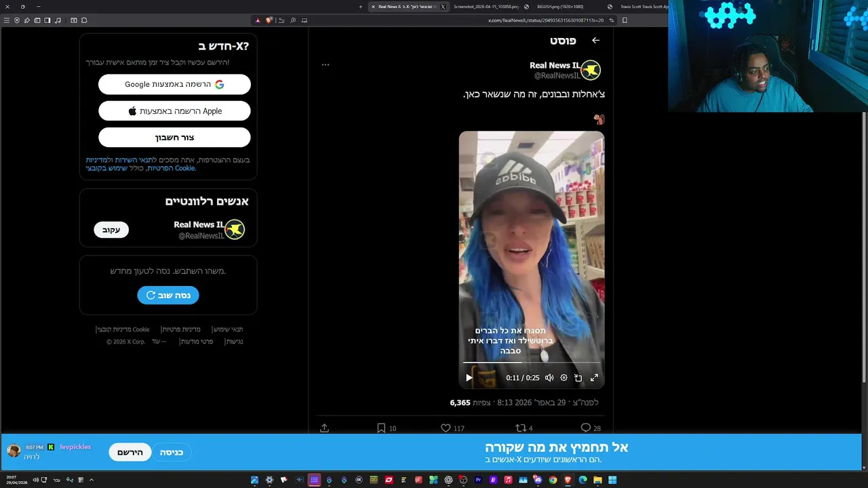Sign up with the Apple button

pos(174,111)
